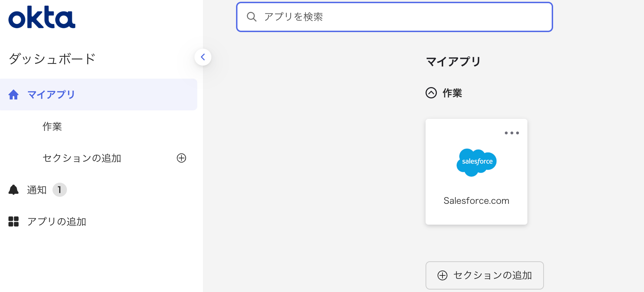This screenshot has width=644, height=292.
Task: Open 通知 in the sidebar
Action: [x=37, y=190]
